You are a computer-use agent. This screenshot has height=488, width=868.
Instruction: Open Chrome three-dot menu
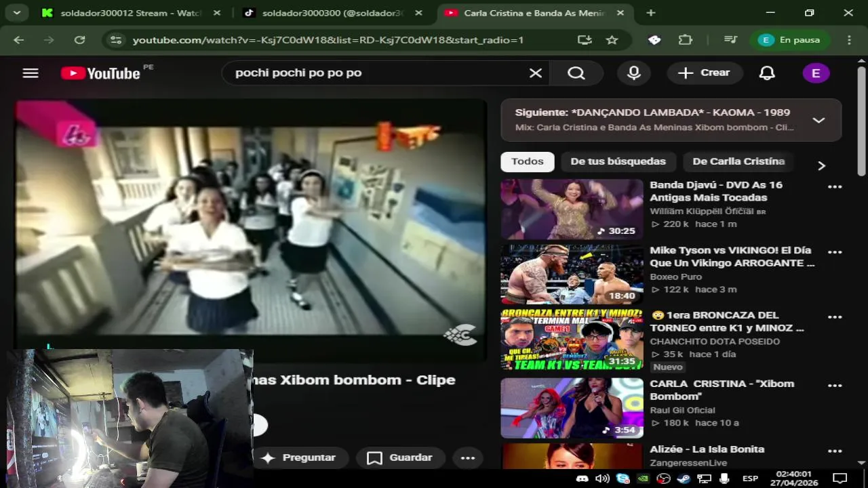tap(849, 40)
